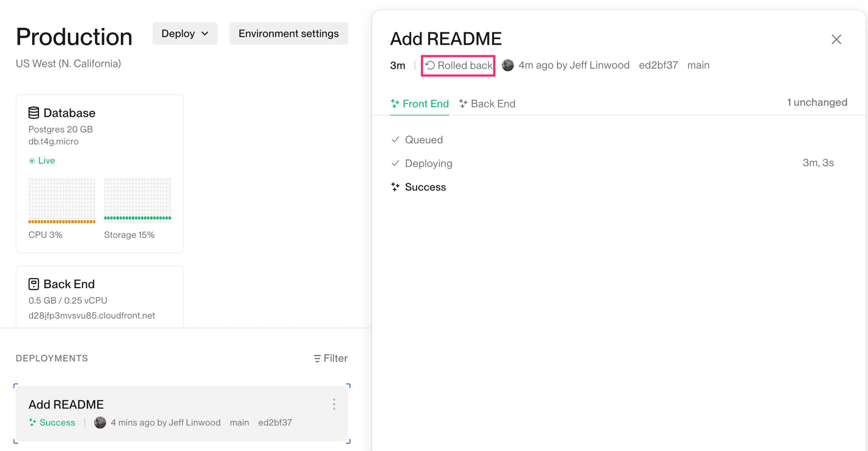Screen dimensions: 868x451
Task: Click the Database card icon
Action: [34, 113]
